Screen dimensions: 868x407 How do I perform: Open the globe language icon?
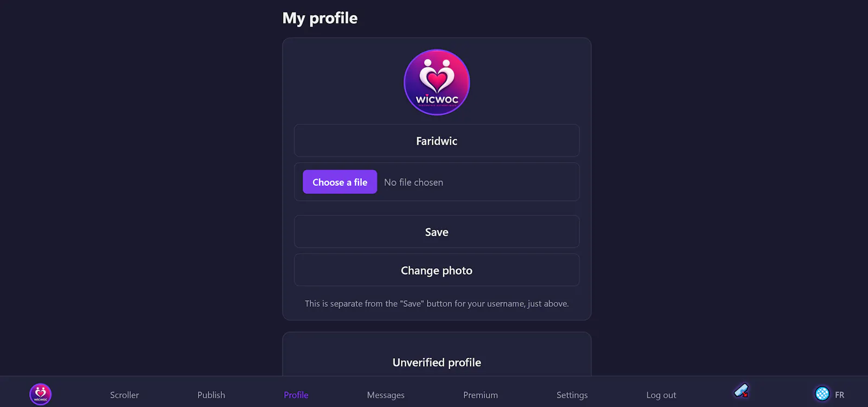[822, 394]
